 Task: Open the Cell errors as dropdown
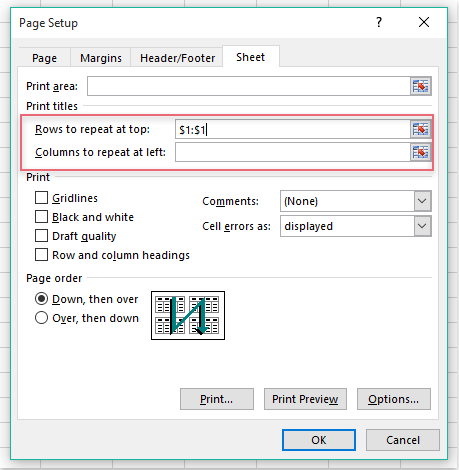(x=422, y=226)
